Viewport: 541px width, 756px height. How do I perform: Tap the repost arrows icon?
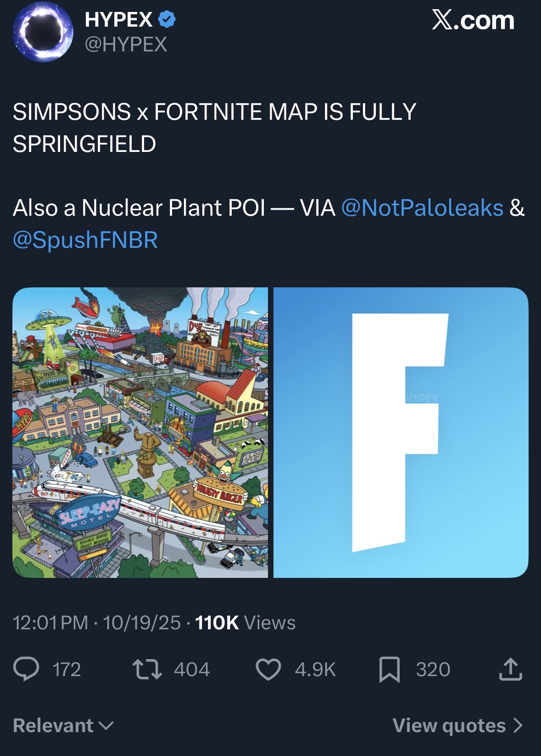tap(147, 669)
